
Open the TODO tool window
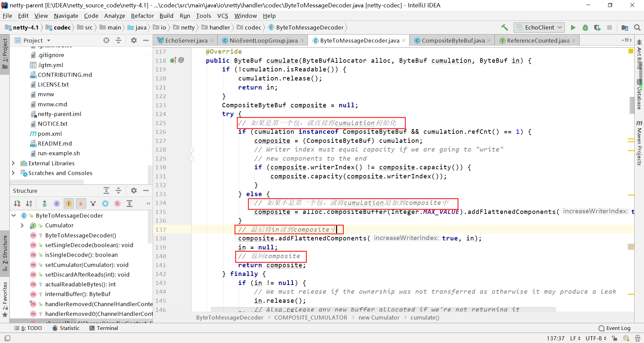[x=28, y=328]
